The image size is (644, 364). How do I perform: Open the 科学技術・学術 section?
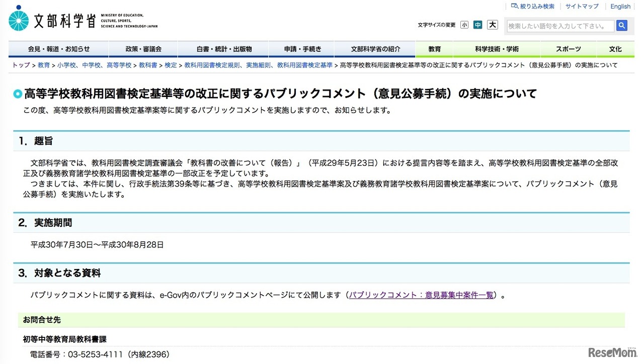tap(496, 49)
